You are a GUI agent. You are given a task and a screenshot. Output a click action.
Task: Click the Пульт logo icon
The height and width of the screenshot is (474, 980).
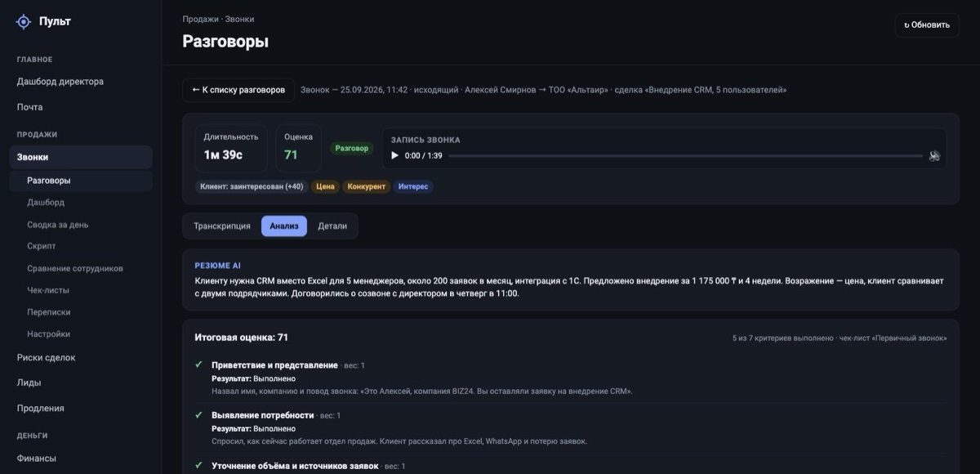[x=24, y=22]
